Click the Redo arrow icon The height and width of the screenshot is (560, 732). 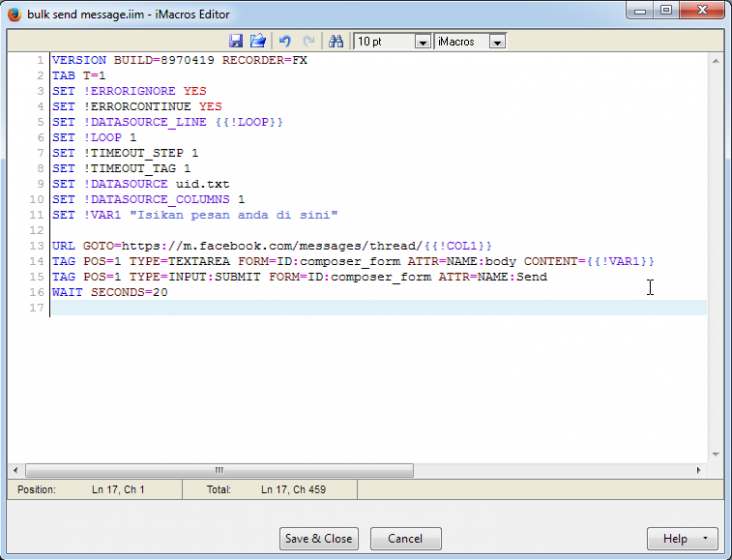pyautogui.click(x=308, y=41)
